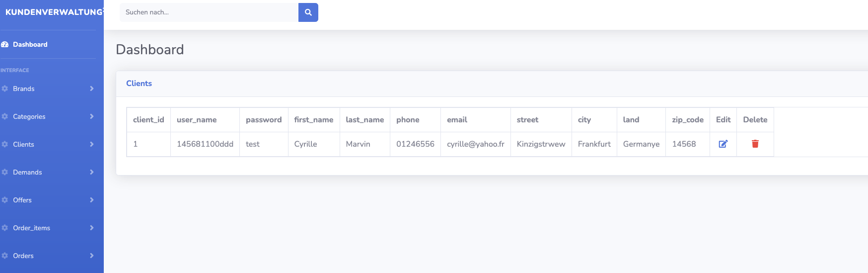Open the Brands sidebar menu
The height and width of the screenshot is (273, 868).
(48, 89)
